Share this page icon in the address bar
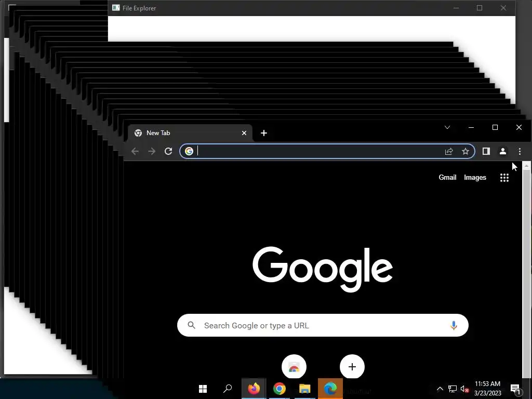Image resolution: width=532 pixels, height=399 pixels. pos(449,151)
